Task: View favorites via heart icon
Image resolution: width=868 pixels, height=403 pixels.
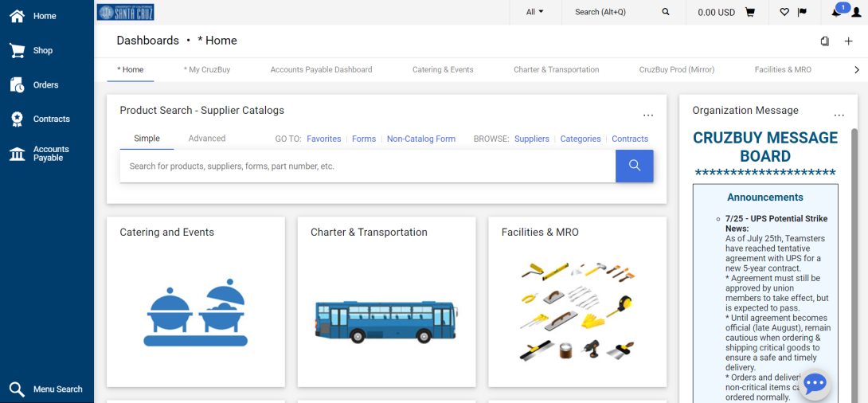Action: 784,12
